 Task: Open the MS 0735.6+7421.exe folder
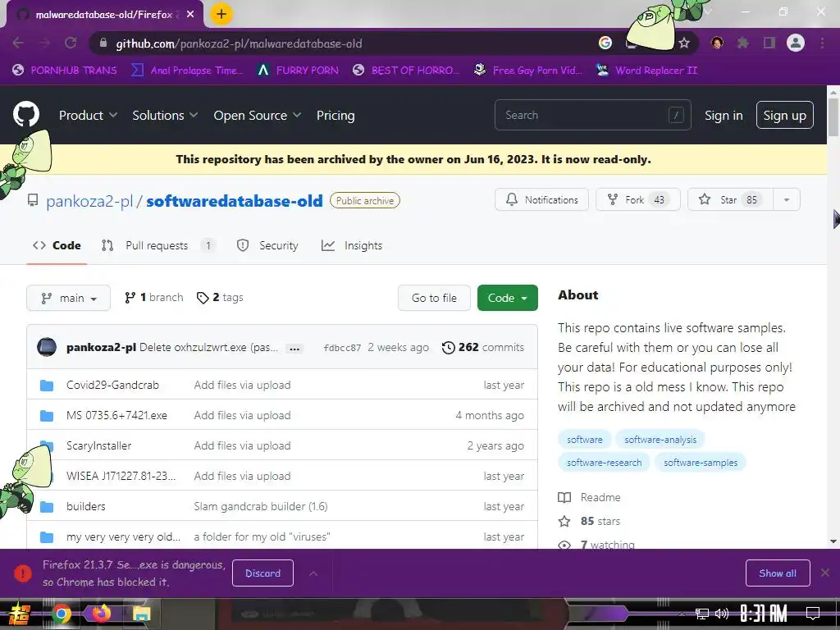point(116,416)
